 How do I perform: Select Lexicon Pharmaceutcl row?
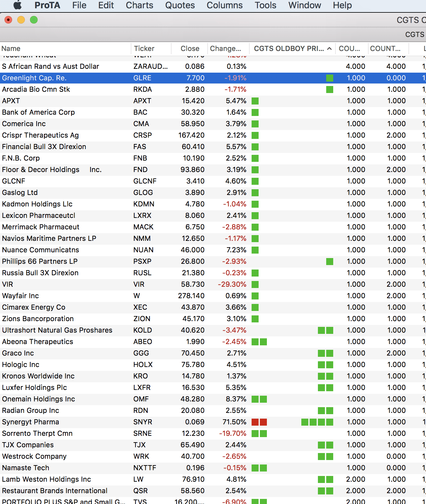[213, 216]
